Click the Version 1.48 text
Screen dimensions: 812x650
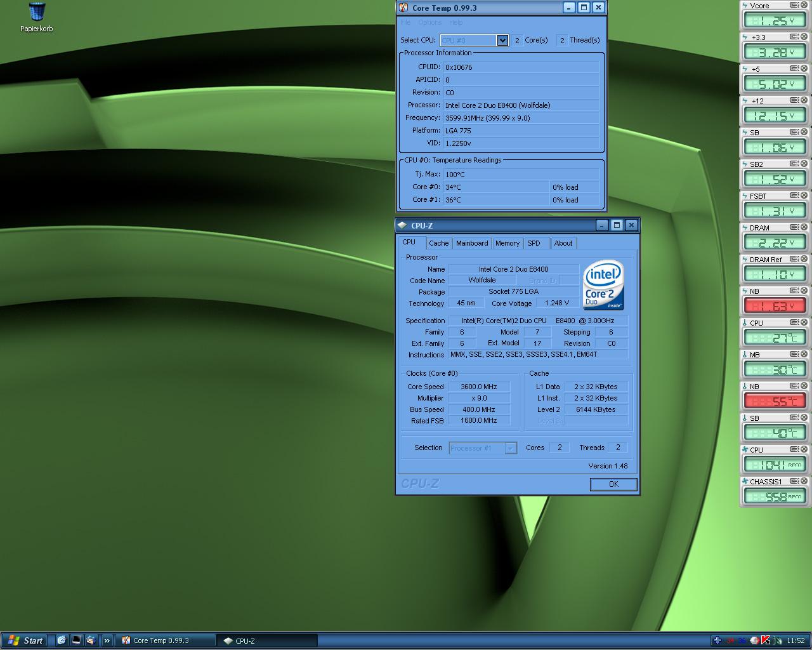tap(608, 466)
